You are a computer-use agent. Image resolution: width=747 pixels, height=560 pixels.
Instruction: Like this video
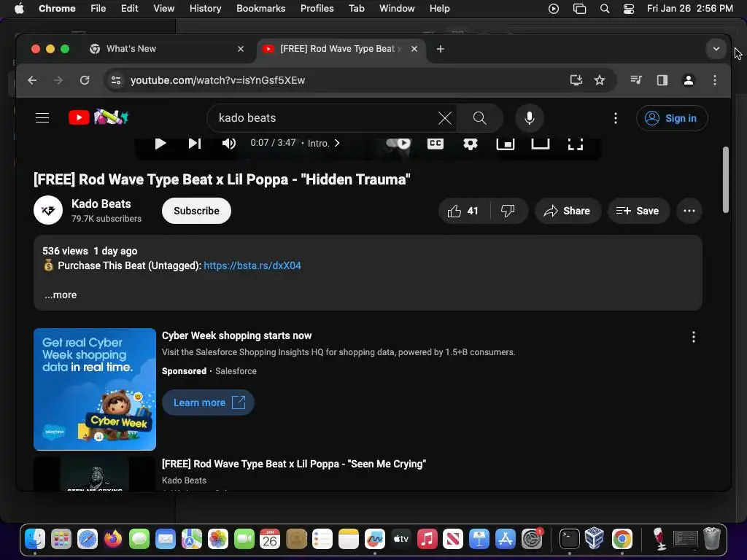tap(463, 211)
